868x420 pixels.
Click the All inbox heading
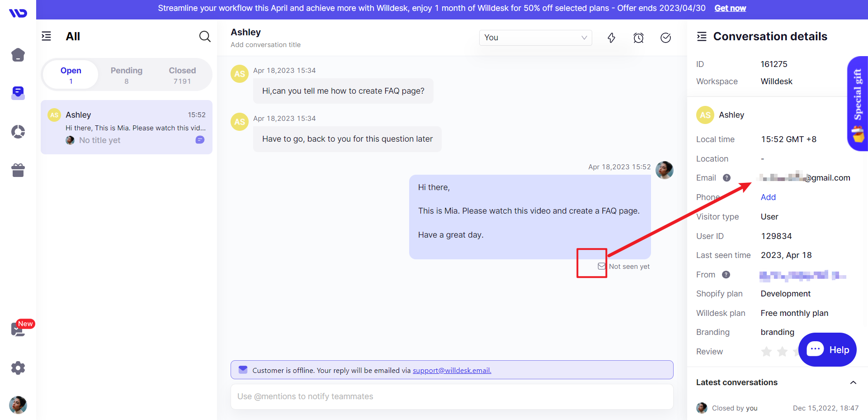pyautogui.click(x=73, y=36)
